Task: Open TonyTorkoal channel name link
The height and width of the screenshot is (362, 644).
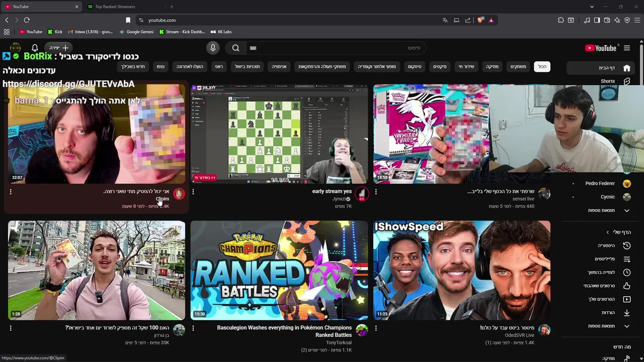Action: tap(339, 343)
